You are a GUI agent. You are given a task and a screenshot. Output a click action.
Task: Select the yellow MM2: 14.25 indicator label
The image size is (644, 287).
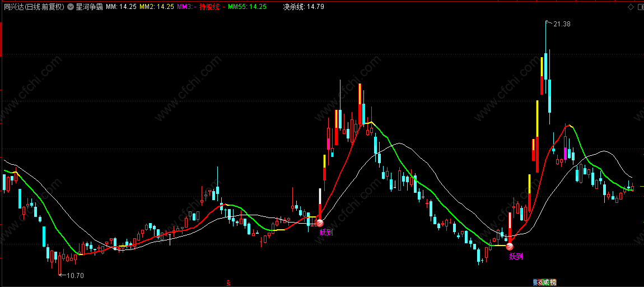[157, 7]
